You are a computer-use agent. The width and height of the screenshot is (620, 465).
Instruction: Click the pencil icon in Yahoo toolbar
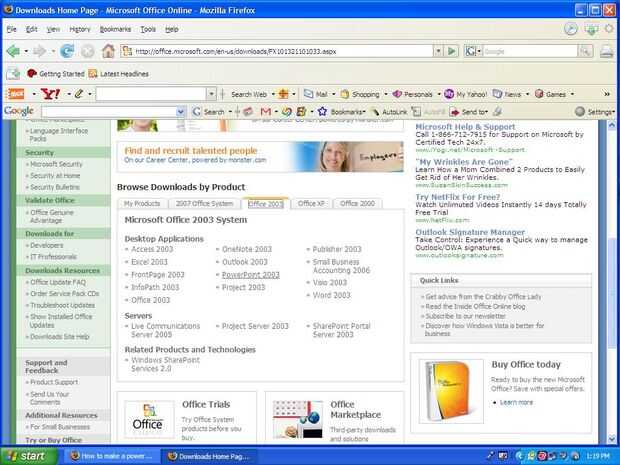79,94
